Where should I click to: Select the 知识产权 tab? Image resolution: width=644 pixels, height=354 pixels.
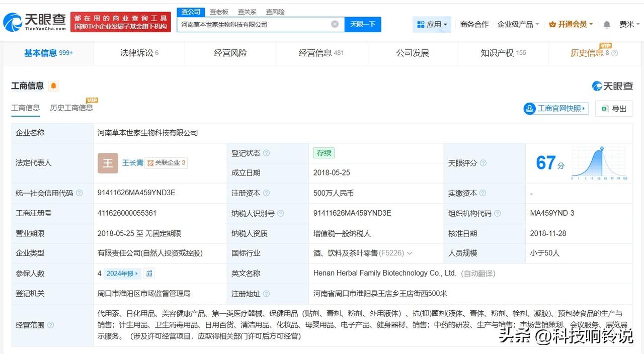[503, 53]
